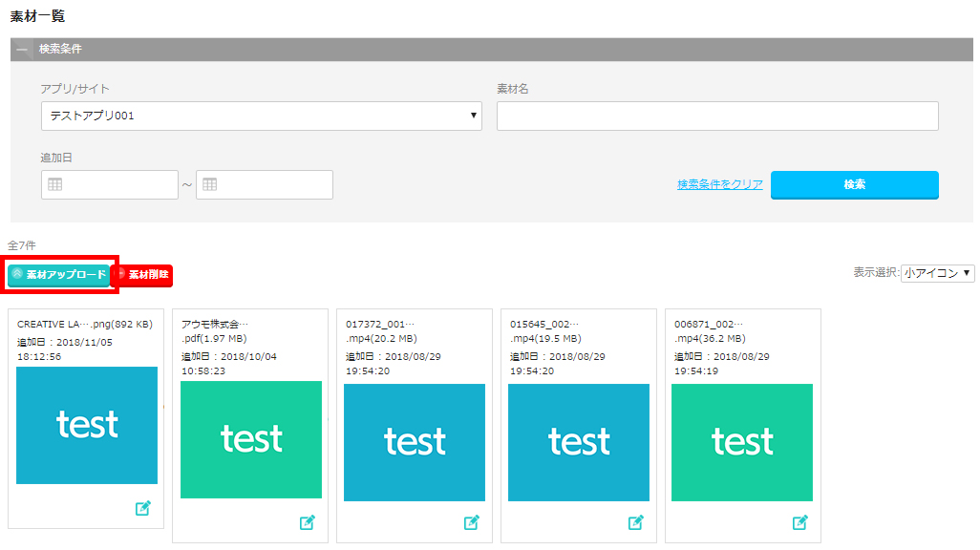The image size is (980, 550).
Task: Select the 006871_002 mp4 green thumbnail
Action: 742,442
